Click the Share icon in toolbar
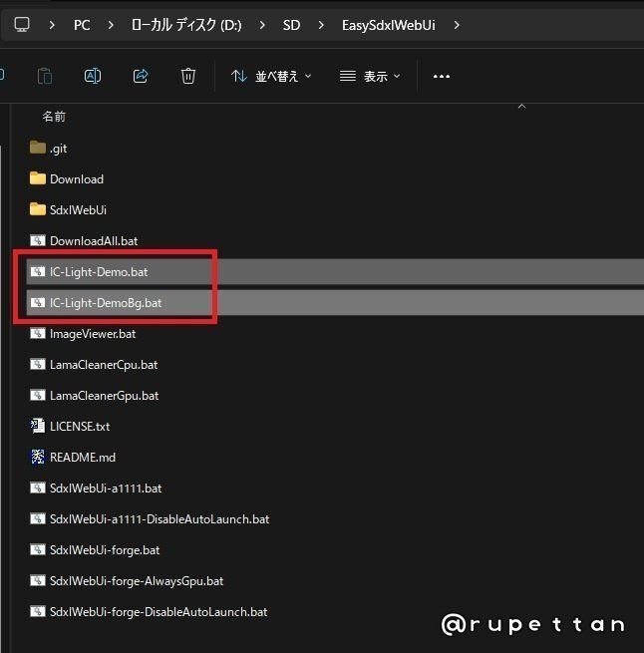This screenshot has height=653, width=644. pyautogui.click(x=141, y=76)
